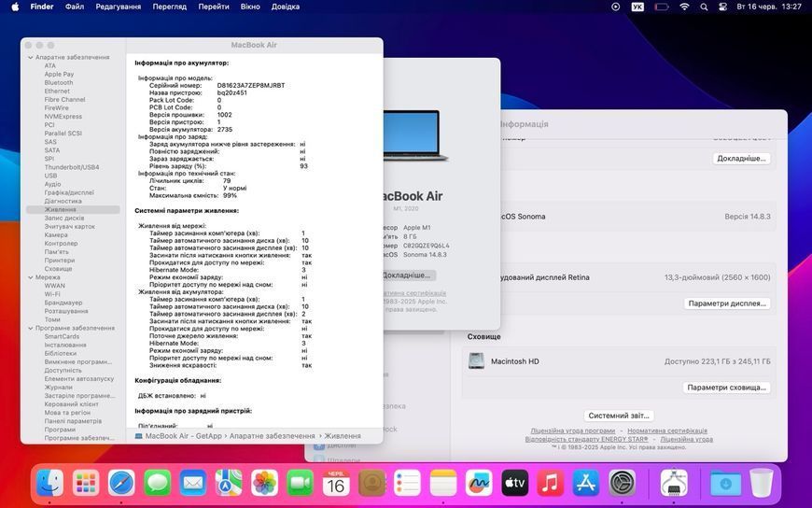Image resolution: width=812 pixels, height=508 pixels.
Task: Click the Macintosh HD drive icon
Action: click(476, 360)
